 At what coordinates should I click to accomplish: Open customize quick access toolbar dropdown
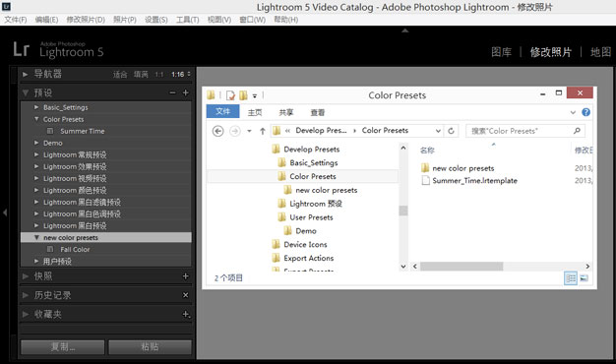pos(255,95)
